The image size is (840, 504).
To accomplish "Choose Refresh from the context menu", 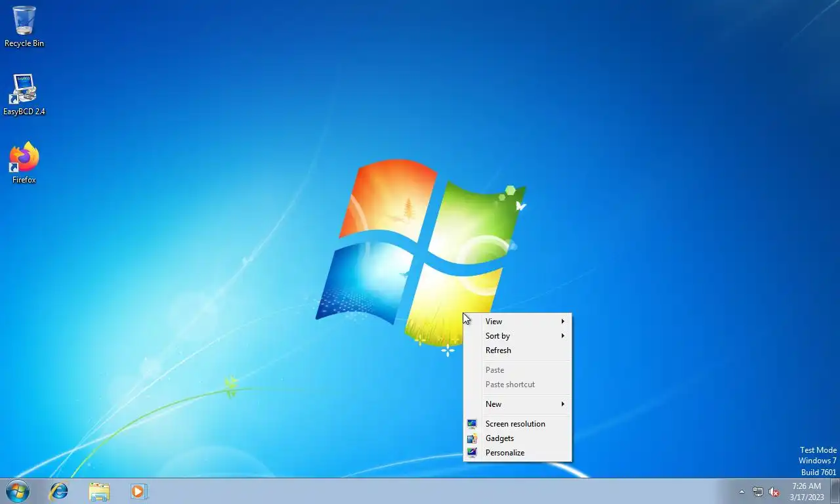I will [x=517, y=350].
